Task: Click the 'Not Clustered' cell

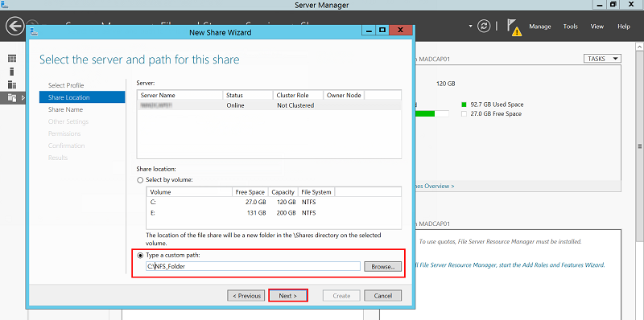Action: 295,105
